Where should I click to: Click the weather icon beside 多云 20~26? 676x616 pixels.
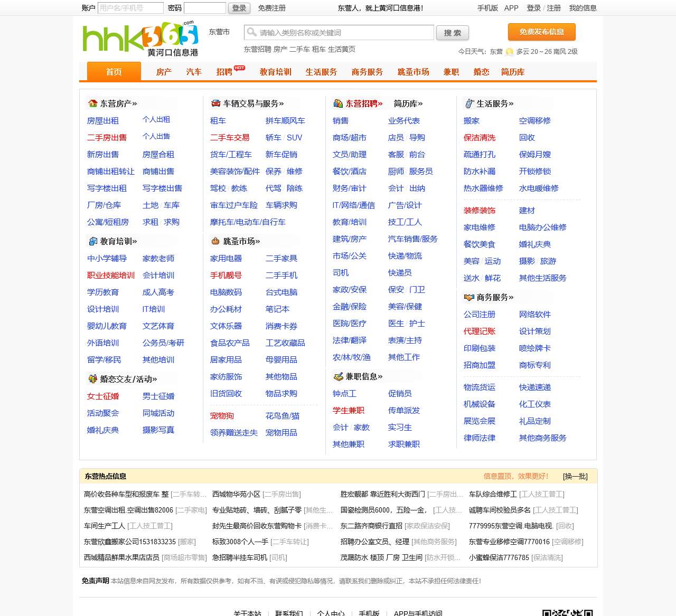click(509, 52)
